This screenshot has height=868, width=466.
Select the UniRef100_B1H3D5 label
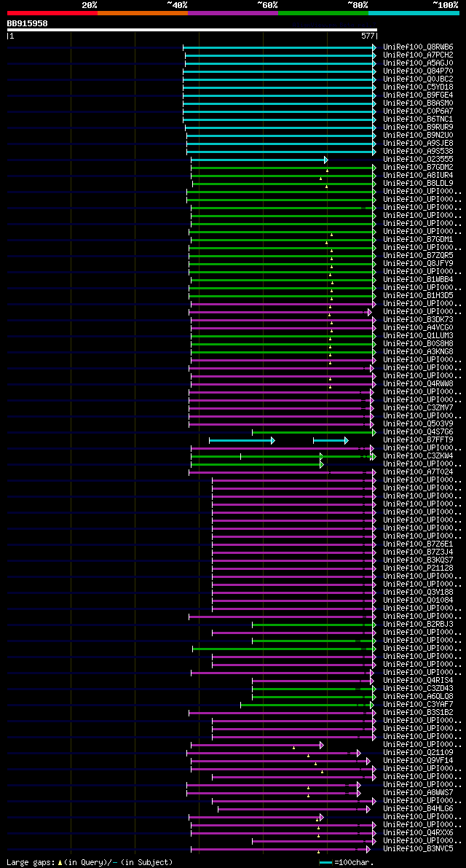coord(418,296)
